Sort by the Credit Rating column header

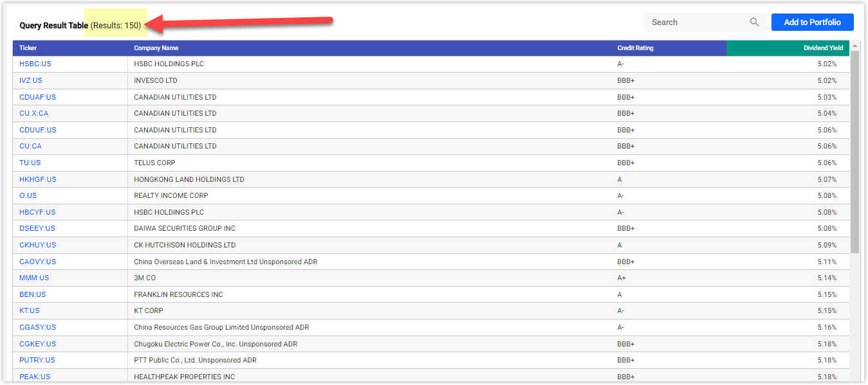tap(669, 48)
